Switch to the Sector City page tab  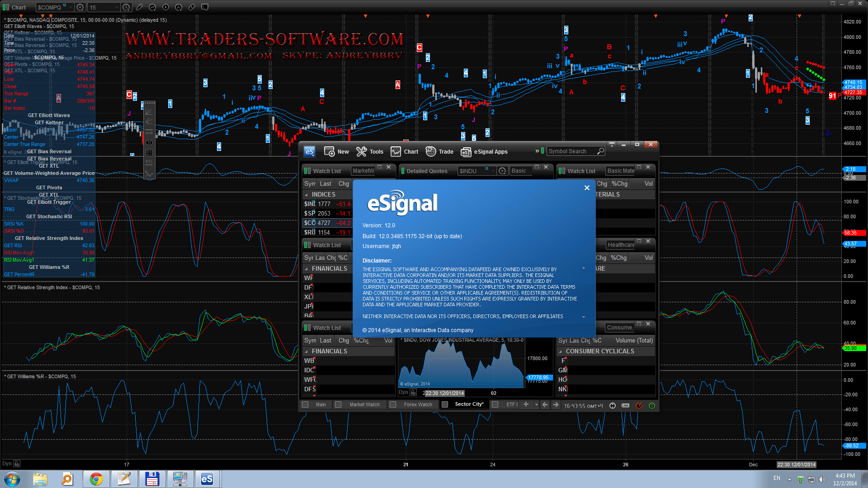coord(469,404)
